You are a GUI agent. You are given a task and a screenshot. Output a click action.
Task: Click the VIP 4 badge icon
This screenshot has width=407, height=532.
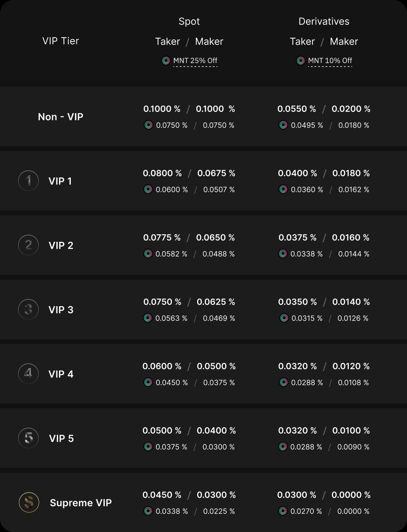pyautogui.click(x=28, y=374)
